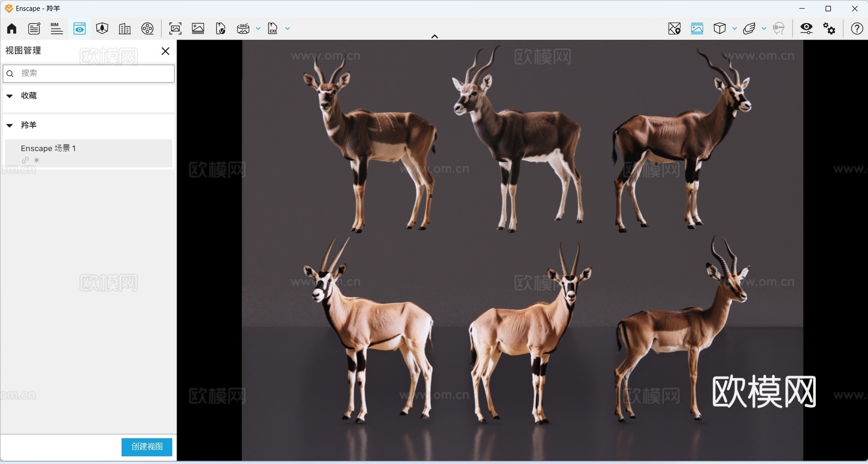The image size is (868, 464).
Task: Open the video editor film reel icon
Action: click(148, 28)
